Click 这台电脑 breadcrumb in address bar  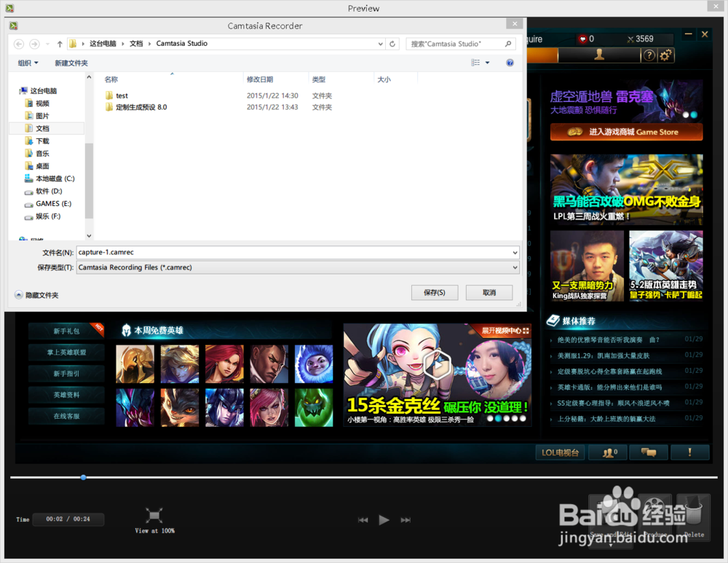click(103, 44)
